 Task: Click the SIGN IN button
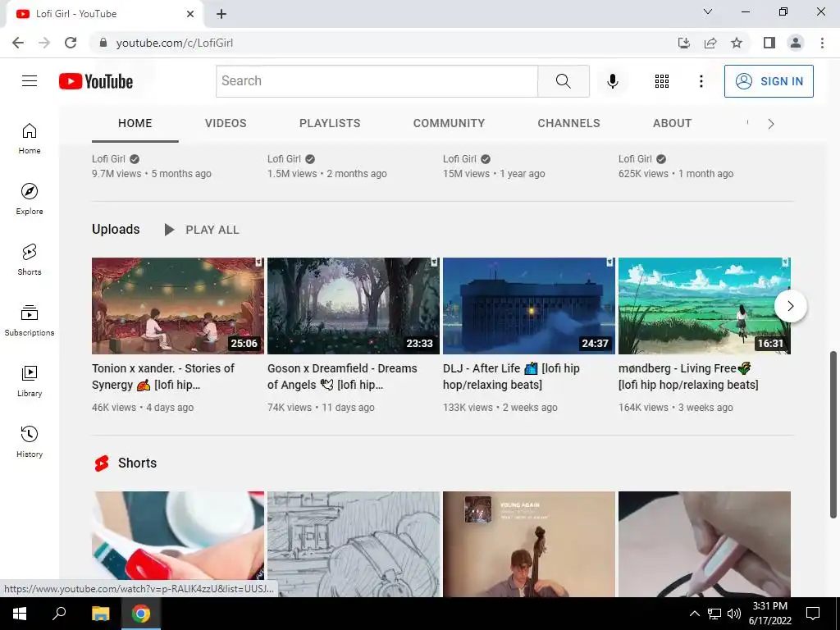point(769,81)
